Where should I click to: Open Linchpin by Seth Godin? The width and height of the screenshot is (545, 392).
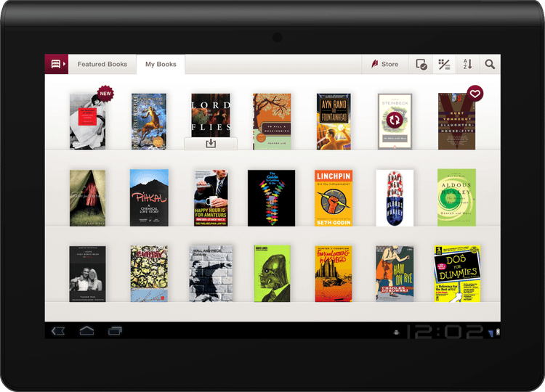(x=334, y=198)
